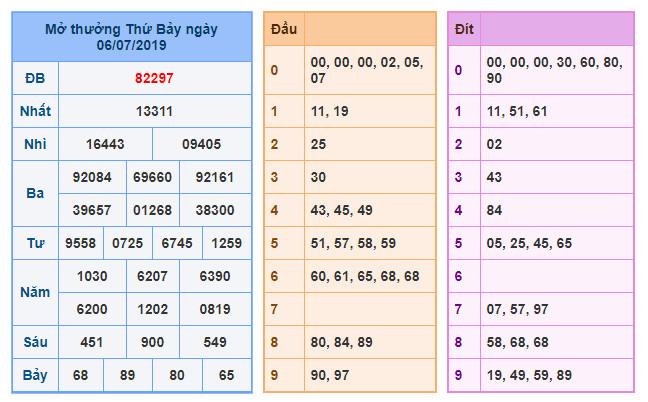
Task: Click the Tư row label
Action: (x=35, y=243)
